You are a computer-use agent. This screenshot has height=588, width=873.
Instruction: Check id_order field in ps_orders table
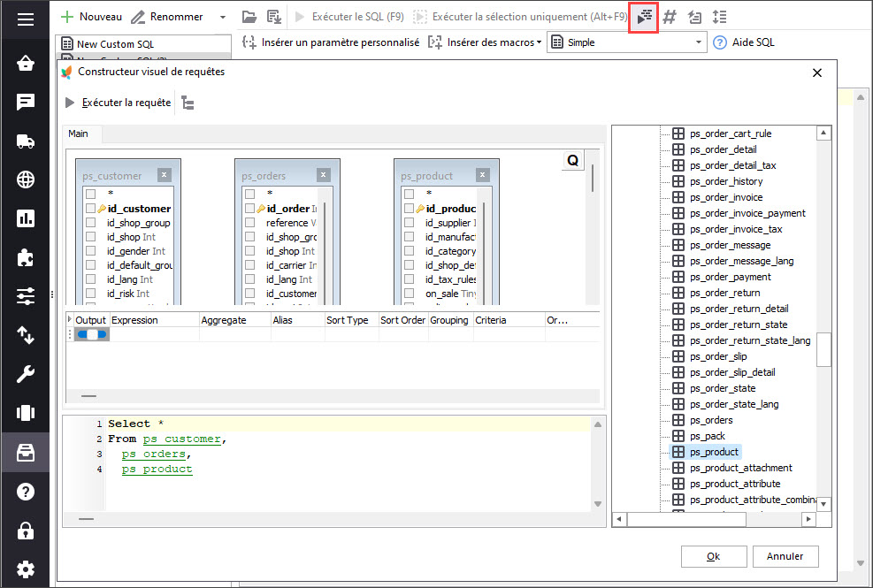point(250,209)
